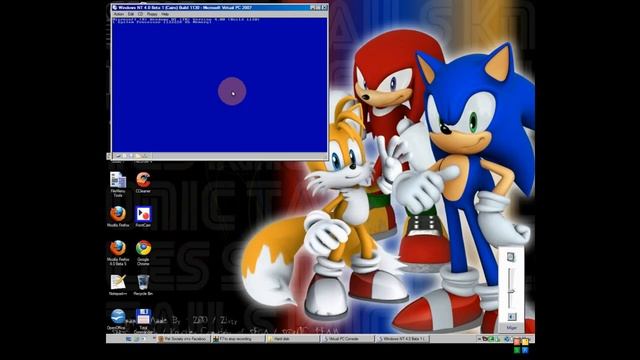Open the Help menu in Virtual PC
This screenshot has height=360, width=640.
point(165,14)
